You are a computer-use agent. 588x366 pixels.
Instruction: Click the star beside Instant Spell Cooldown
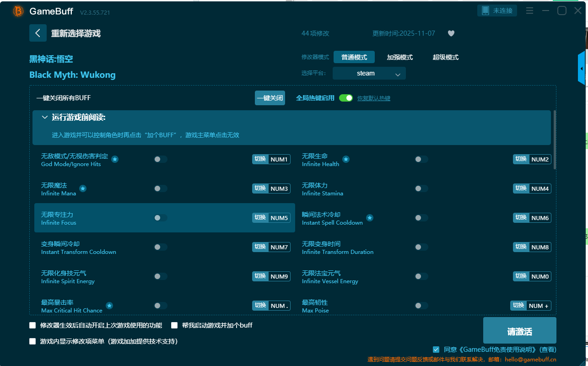[370, 218]
